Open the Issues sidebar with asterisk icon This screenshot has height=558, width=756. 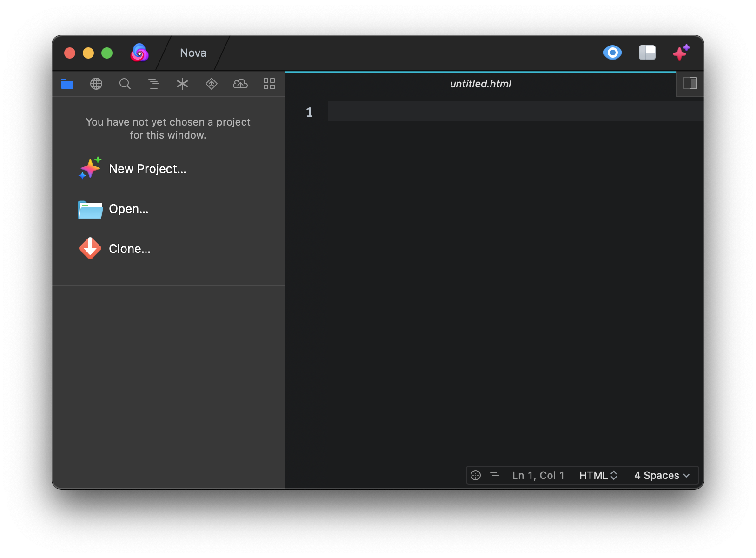coord(182,84)
